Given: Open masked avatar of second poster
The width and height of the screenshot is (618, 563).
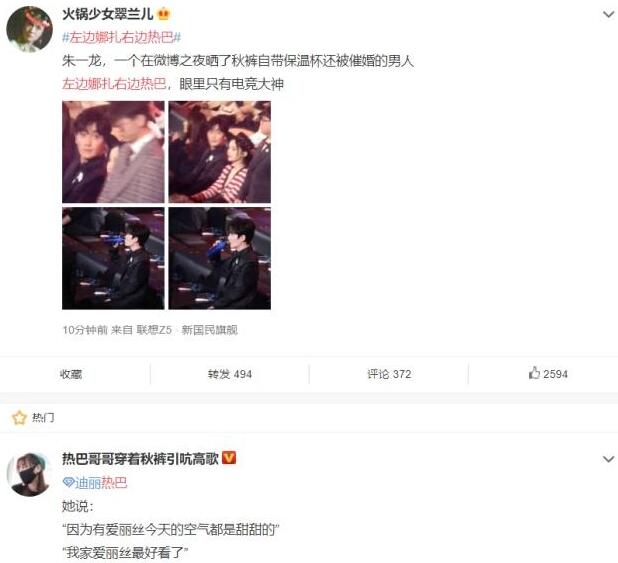Looking at the screenshot, I should coord(29,474).
